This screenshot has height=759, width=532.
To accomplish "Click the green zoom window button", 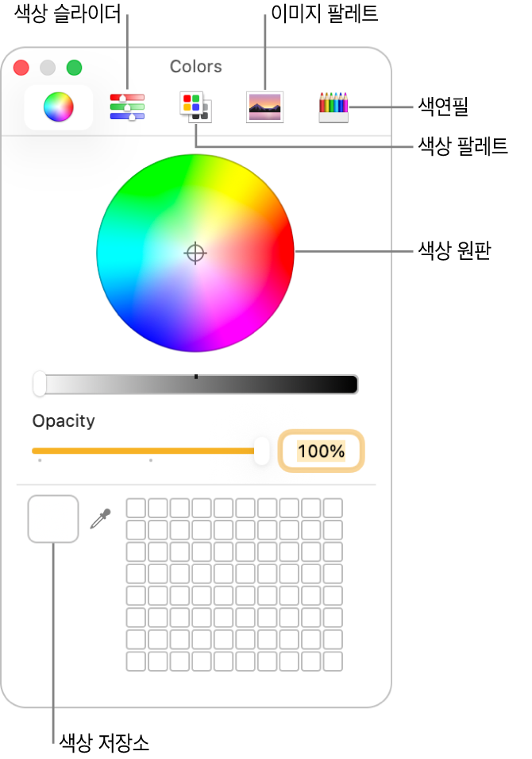I will pos(74,68).
